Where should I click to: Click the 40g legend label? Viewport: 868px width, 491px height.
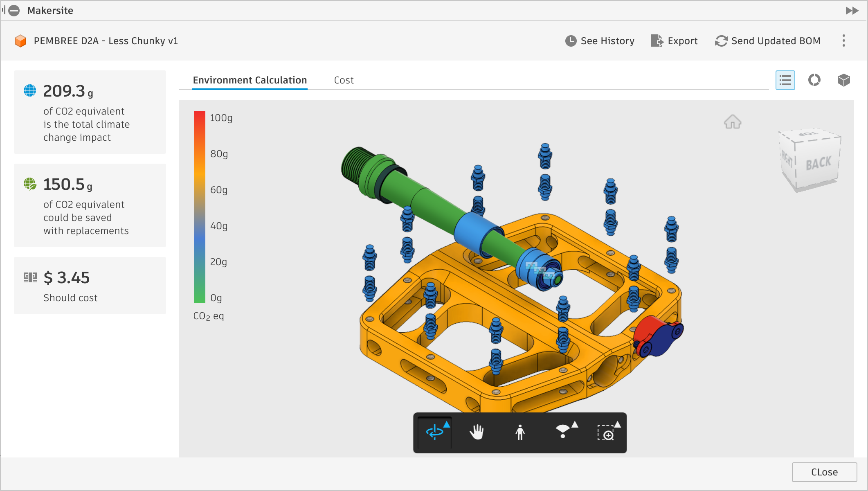(219, 226)
